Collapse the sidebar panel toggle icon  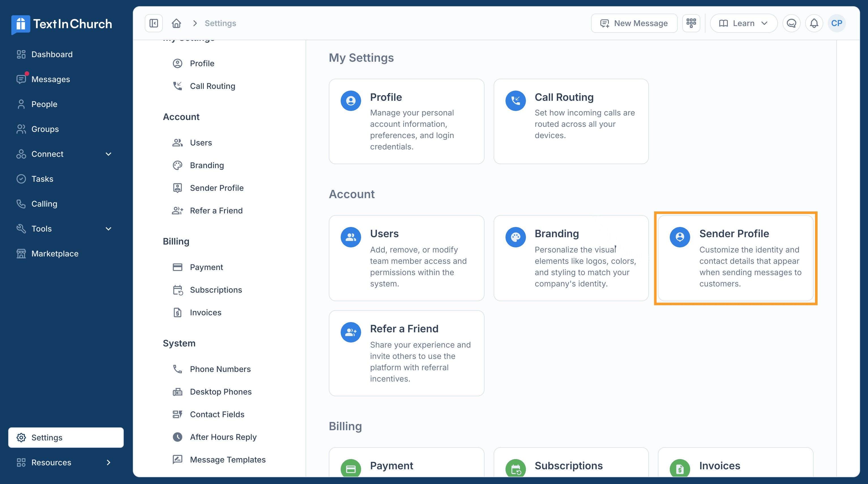154,23
